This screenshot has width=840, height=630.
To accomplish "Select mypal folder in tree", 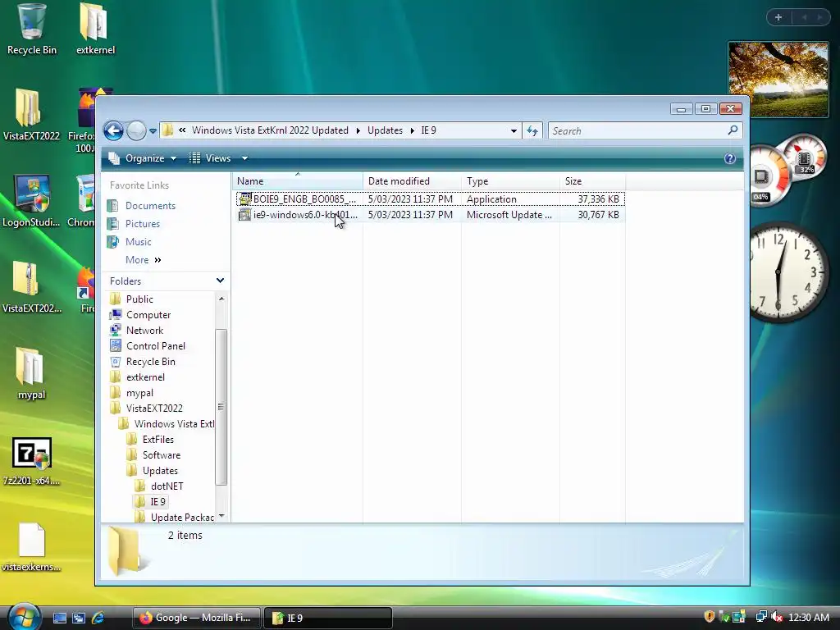I will [x=139, y=393].
